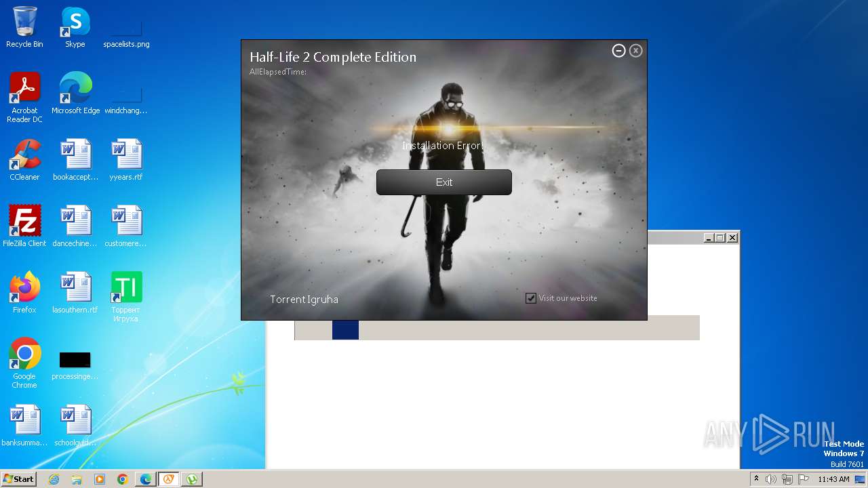Minimize the background white window
The width and height of the screenshot is (868, 488).
pos(709,238)
